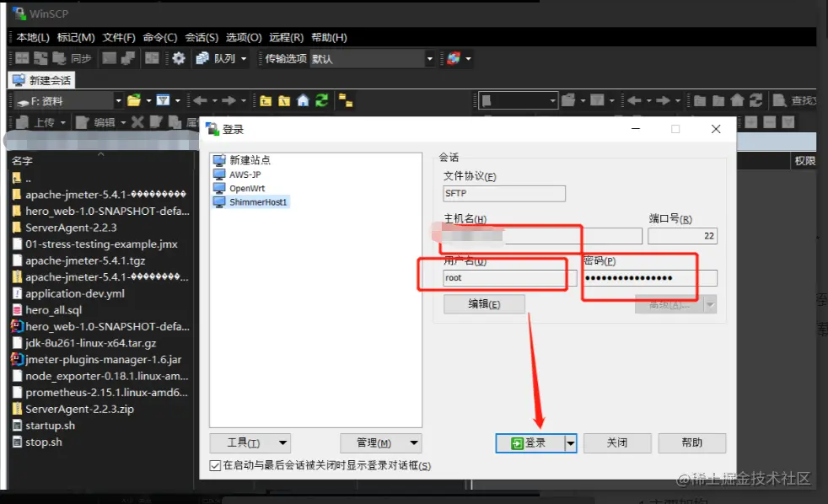The image size is (828, 504).
Task: Click the queue icon beside 队列
Action: point(202,58)
